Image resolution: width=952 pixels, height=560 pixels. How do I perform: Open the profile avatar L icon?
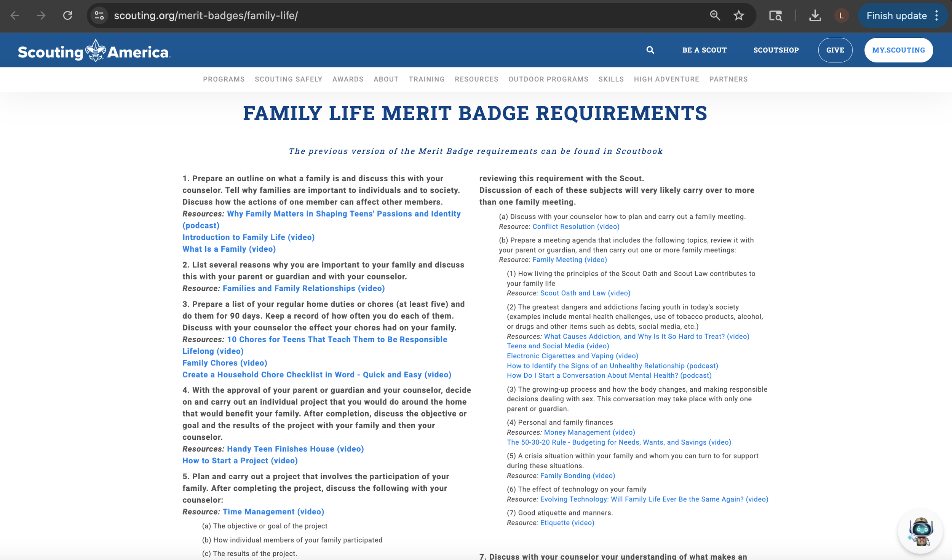click(841, 16)
